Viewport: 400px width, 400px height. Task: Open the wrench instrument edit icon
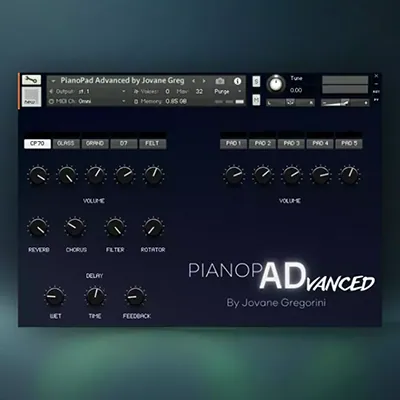[31, 80]
